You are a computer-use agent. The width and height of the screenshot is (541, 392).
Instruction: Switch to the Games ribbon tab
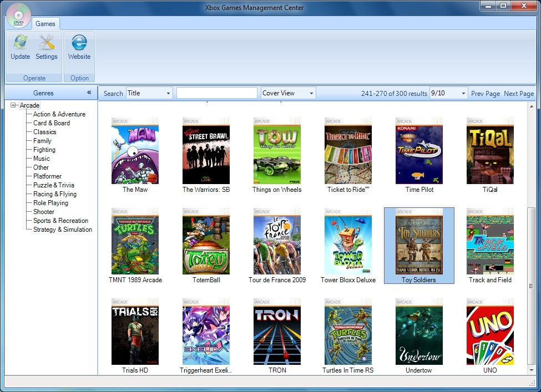coord(45,24)
